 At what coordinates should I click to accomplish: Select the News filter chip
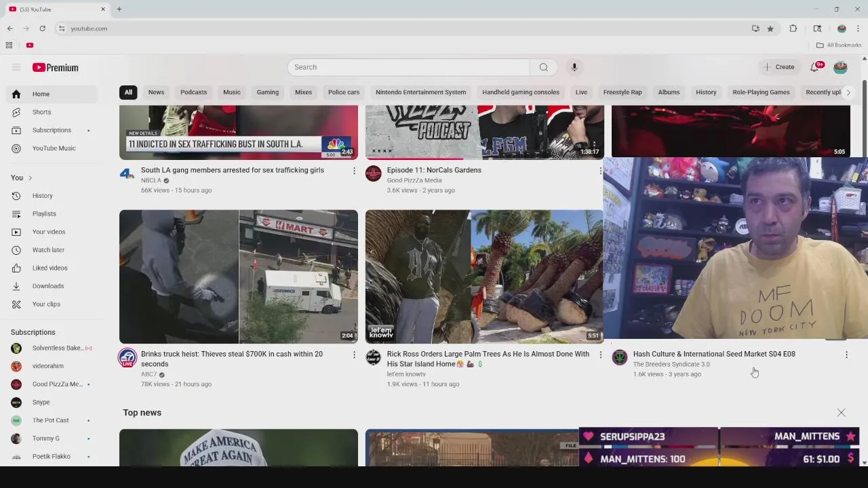(x=156, y=92)
